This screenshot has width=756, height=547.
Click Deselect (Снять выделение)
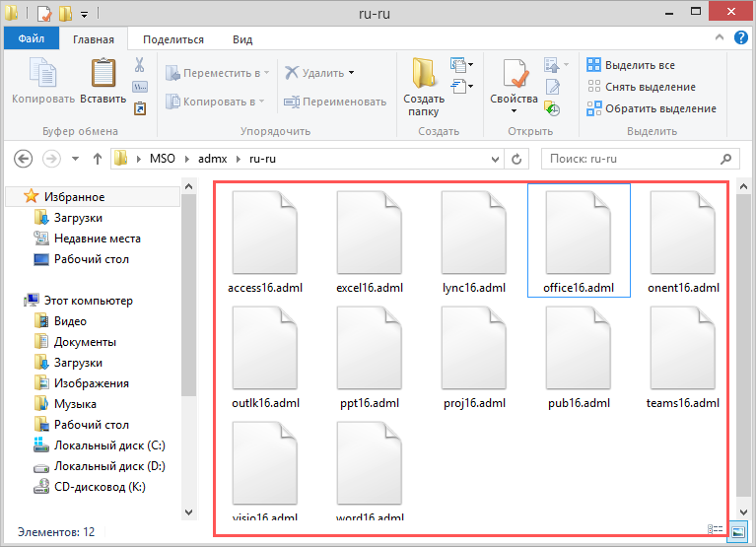[x=642, y=87]
